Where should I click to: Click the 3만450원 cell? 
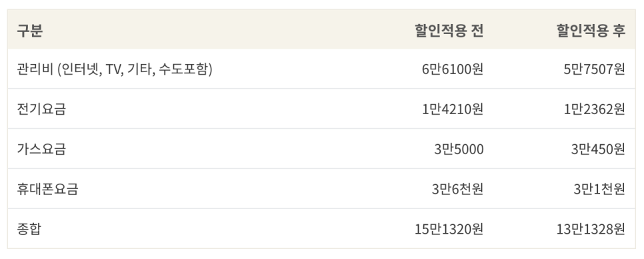tap(598, 149)
